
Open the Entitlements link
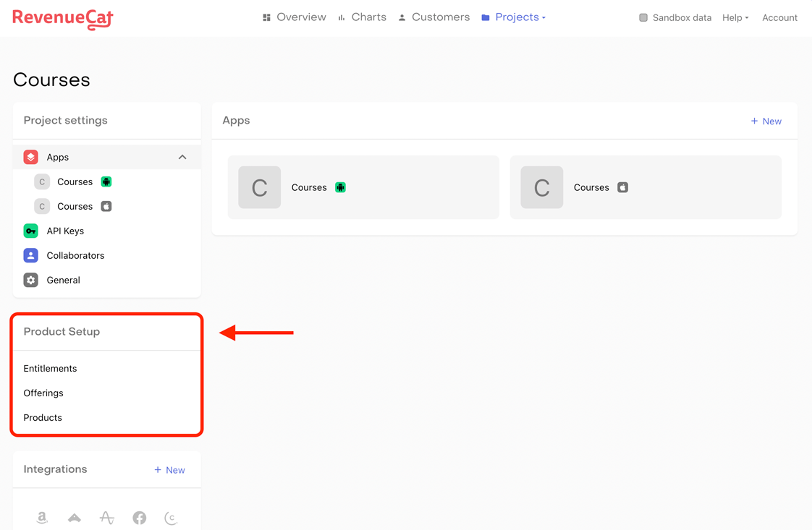click(50, 368)
